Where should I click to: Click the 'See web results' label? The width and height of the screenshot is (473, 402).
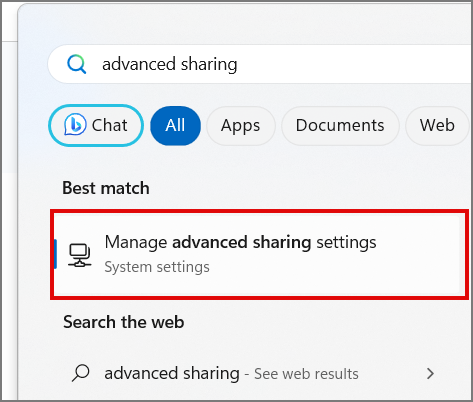[x=306, y=374]
